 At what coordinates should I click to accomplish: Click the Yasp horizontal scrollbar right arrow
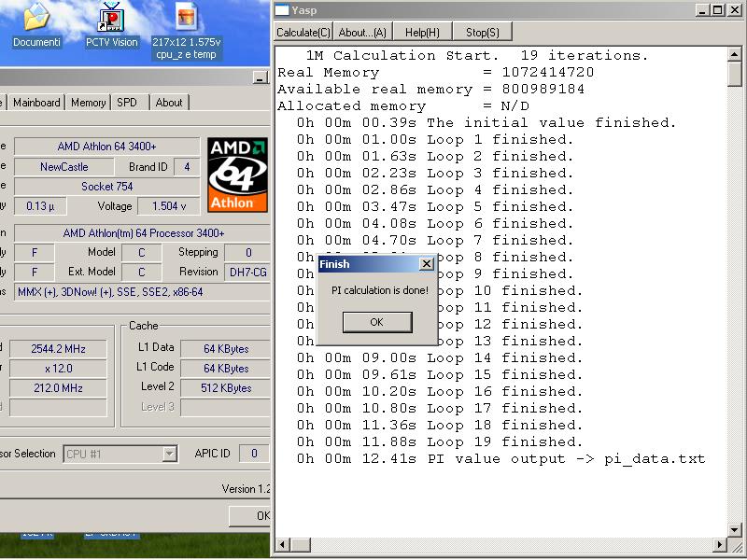pyautogui.click(x=720, y=545)
